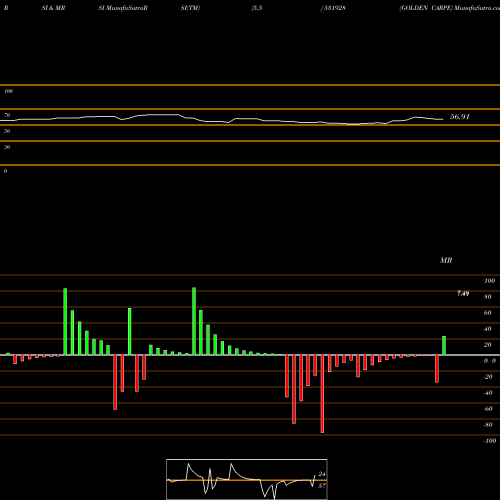Click the MR right axis label -20
The width and height of the screenshot is (500, 500).
click(x=488, y=377)
